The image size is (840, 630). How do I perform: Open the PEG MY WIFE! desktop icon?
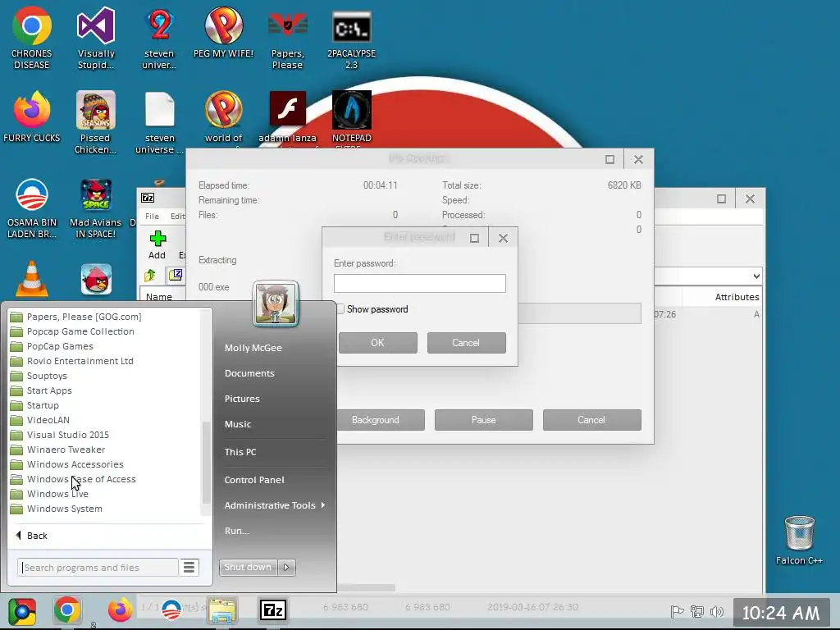[223, 32]
